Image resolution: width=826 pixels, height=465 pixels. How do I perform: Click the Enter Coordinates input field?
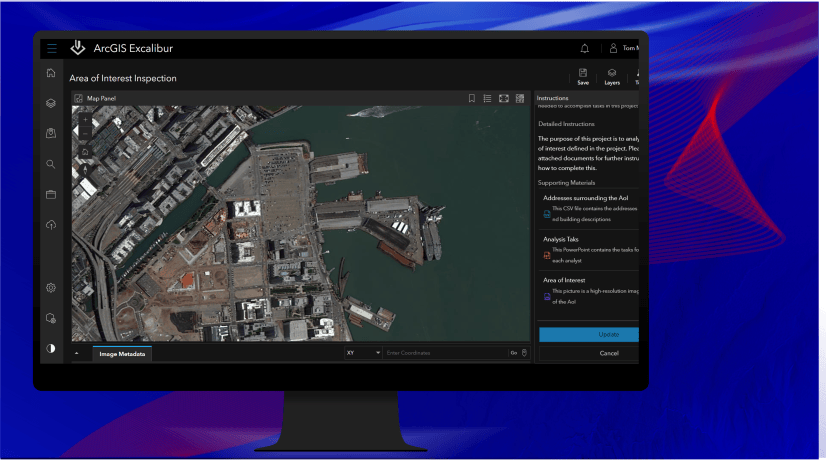point(445,353)
